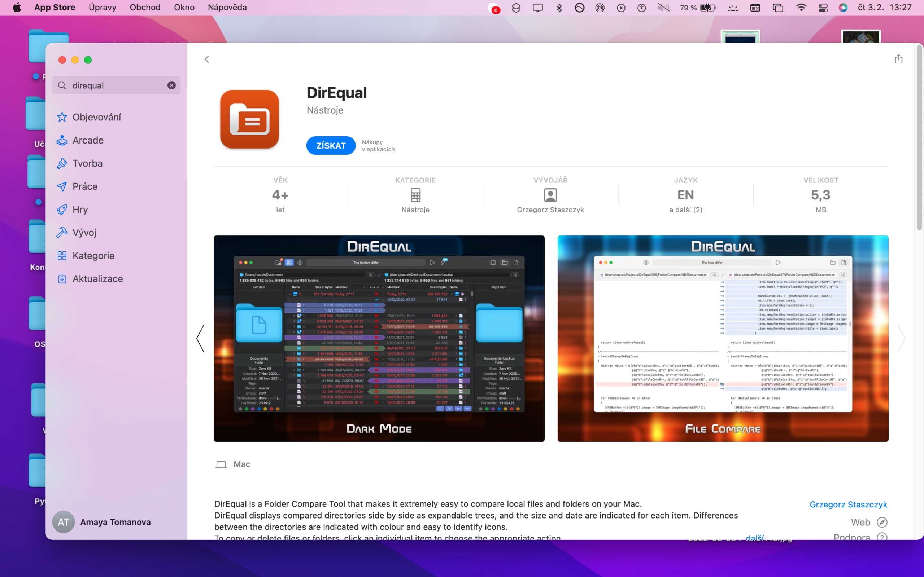
Task: Click the Bluetooth menu bar icon
Action: 559,8
